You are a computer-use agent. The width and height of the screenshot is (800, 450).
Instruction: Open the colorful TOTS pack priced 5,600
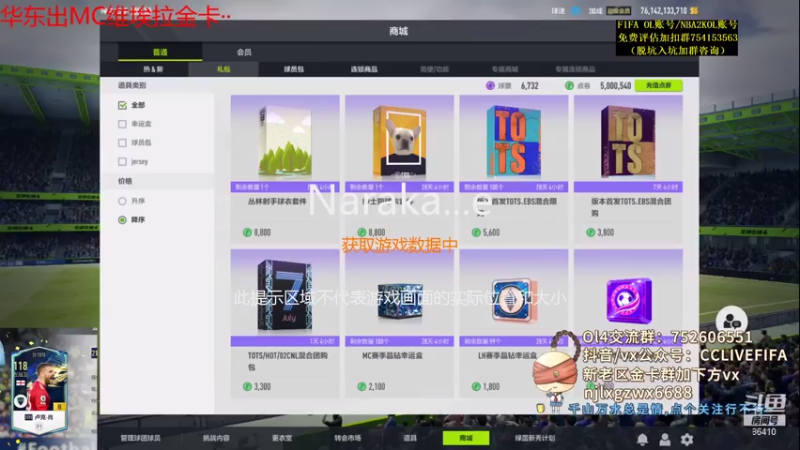click(514, 139)
